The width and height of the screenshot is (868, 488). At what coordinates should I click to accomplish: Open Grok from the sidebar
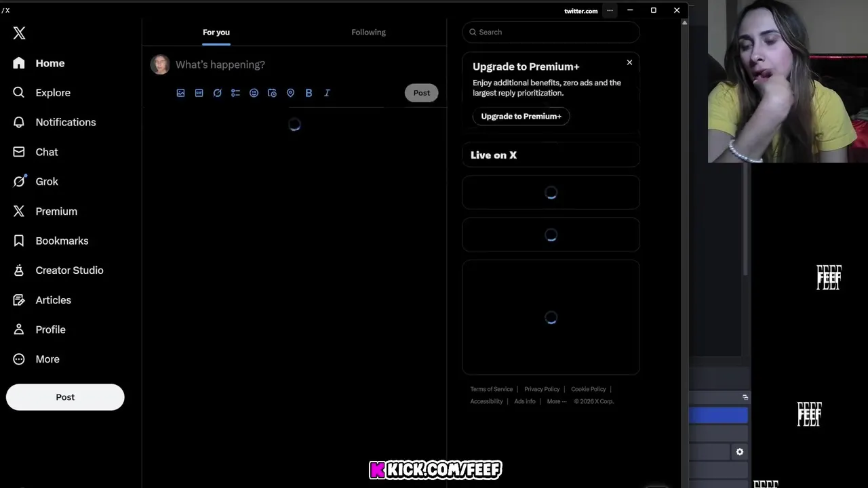35,182
